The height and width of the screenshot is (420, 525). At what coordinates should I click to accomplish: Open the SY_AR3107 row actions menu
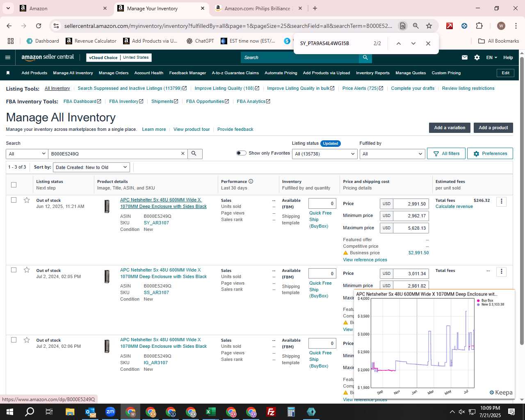tap(501, 201)
